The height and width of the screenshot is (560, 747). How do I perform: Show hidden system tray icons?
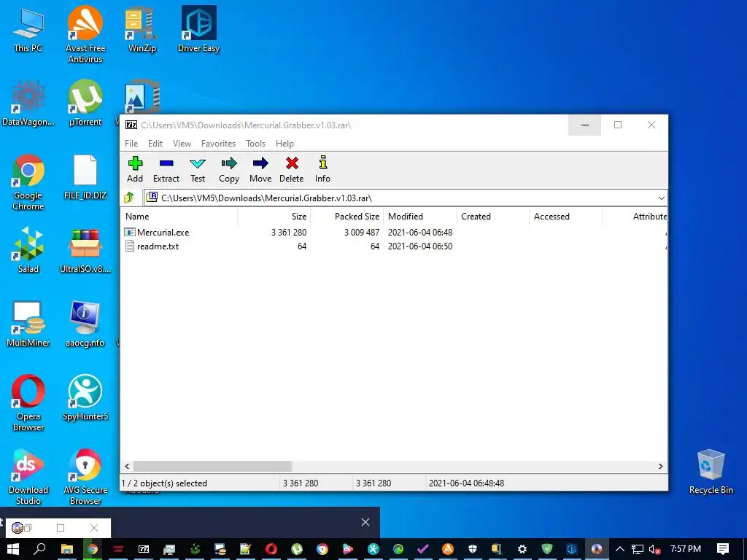tap(620, 549)
